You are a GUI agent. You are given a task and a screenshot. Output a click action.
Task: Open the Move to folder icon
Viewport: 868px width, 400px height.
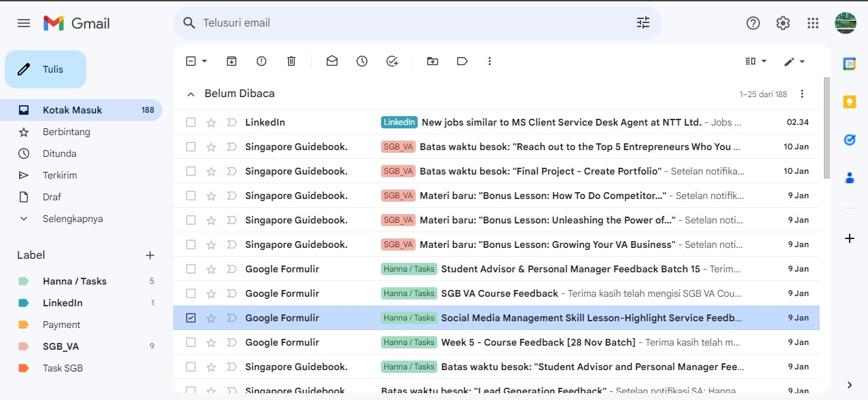(x=433, y=61)
